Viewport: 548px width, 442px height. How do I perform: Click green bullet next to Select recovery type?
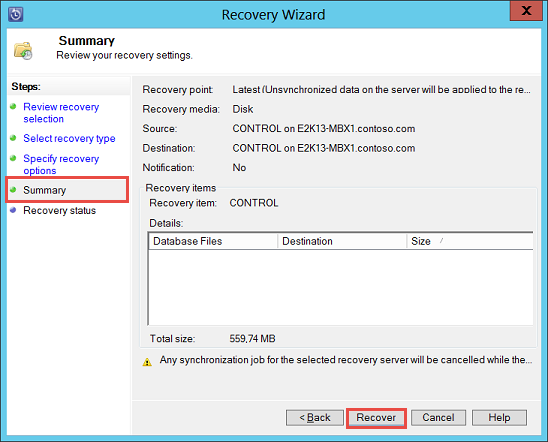pyautogui.click(x=13, y=138)
